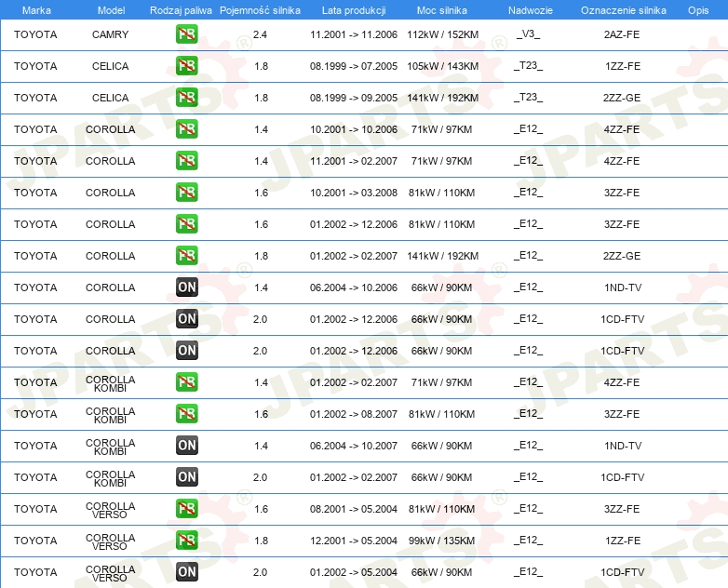Click the diesel ON icon for COROLLA 1ND-TV
Viewport: 728px width, 588px height.
[186, 287]
